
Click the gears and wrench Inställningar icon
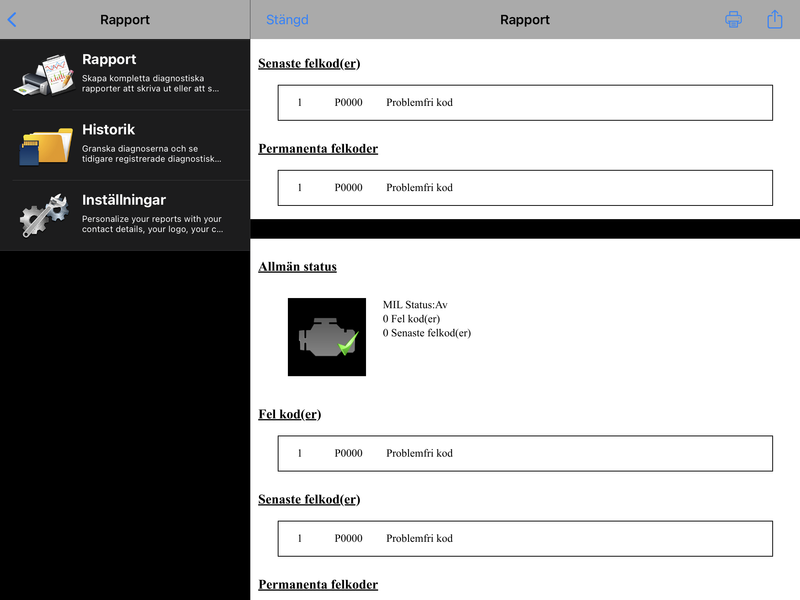click(44, 215)
